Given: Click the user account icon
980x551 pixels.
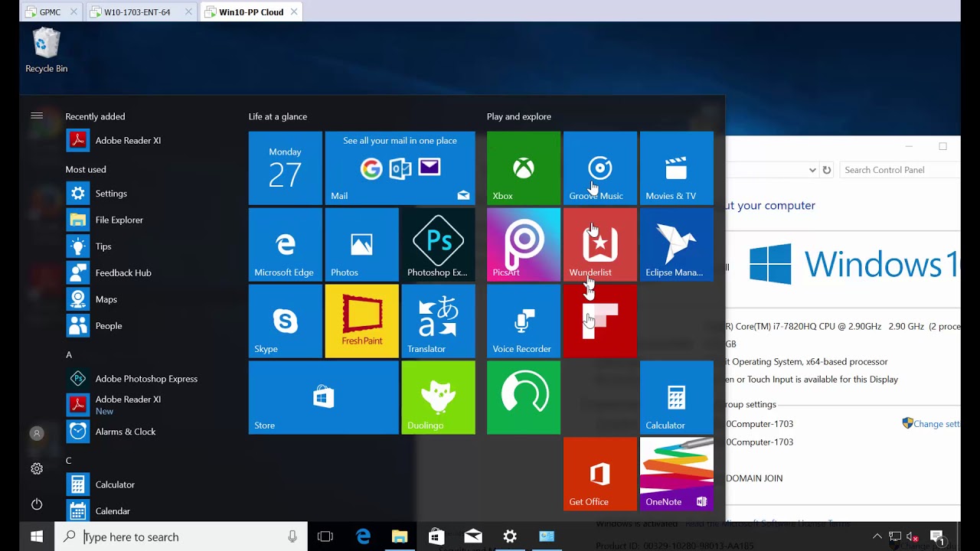Looking at the screenshot, I should tap(37, 433).
